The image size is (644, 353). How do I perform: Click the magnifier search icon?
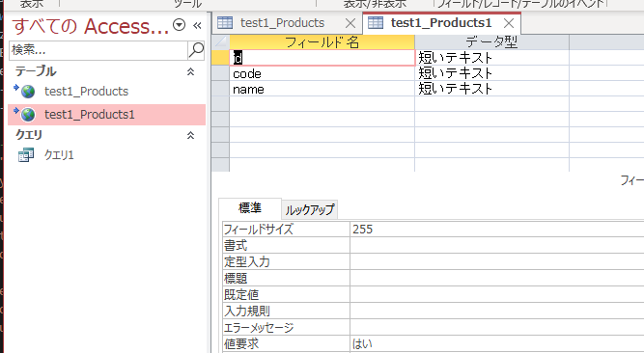pos(196,50)
